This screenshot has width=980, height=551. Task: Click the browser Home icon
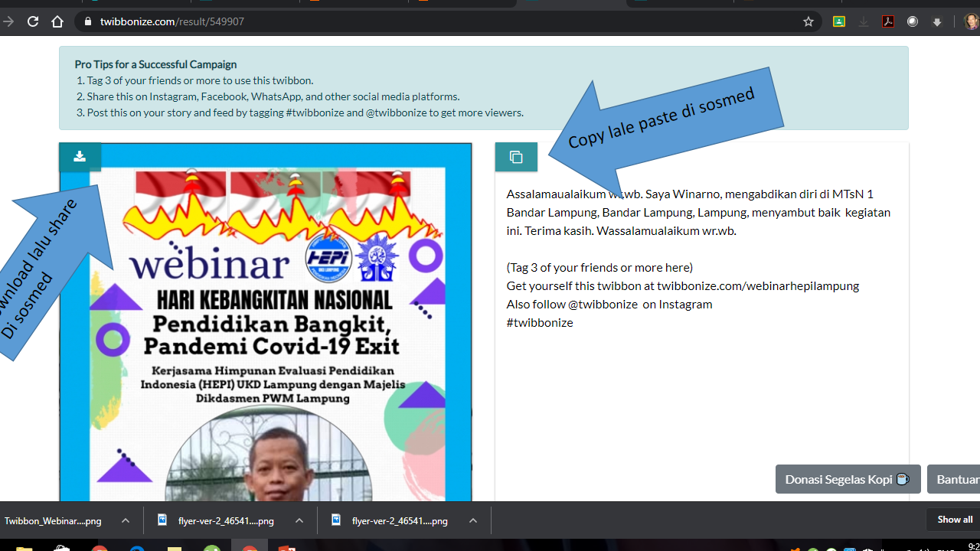click(57, 21)
